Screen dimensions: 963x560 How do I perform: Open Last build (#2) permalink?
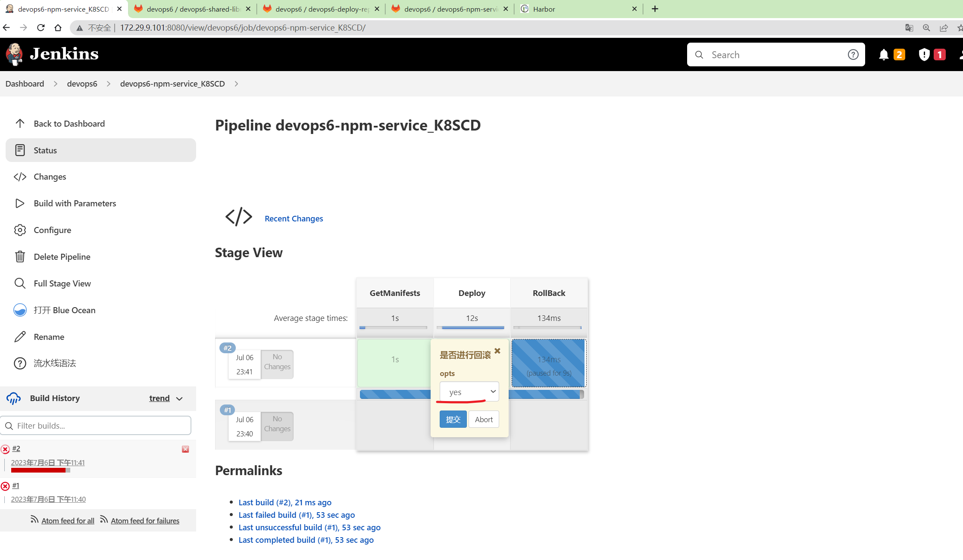(285, 502)
